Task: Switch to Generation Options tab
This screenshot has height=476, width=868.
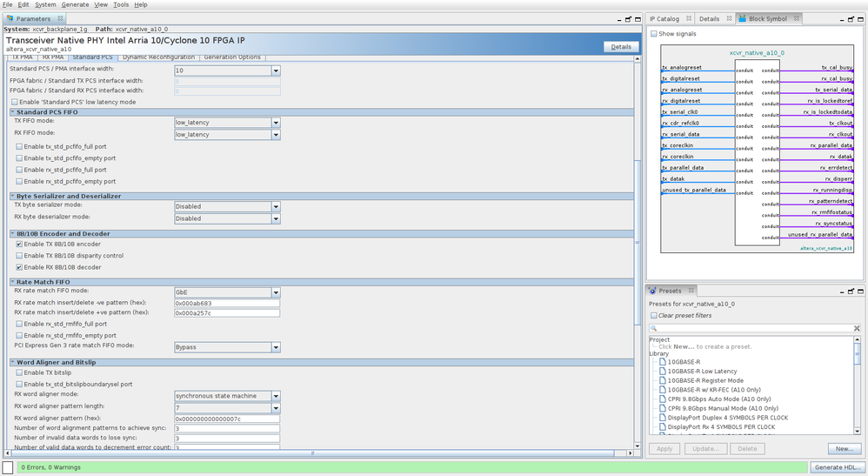Action: (x=232, y=57)
